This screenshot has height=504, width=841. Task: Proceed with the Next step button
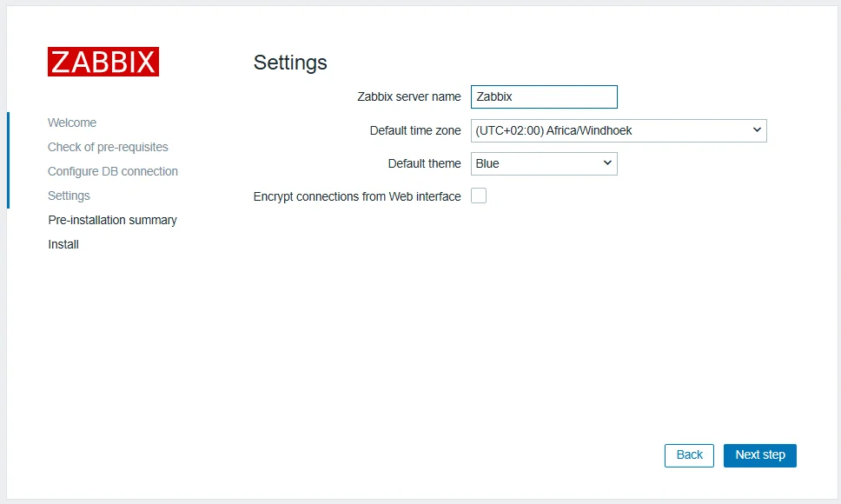click(x=759, y=455)
